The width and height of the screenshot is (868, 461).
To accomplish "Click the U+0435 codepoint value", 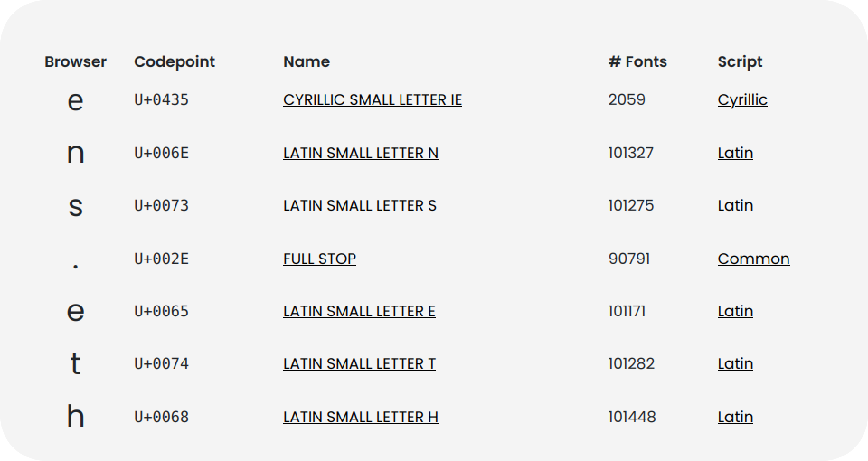I will click(161, 99).
